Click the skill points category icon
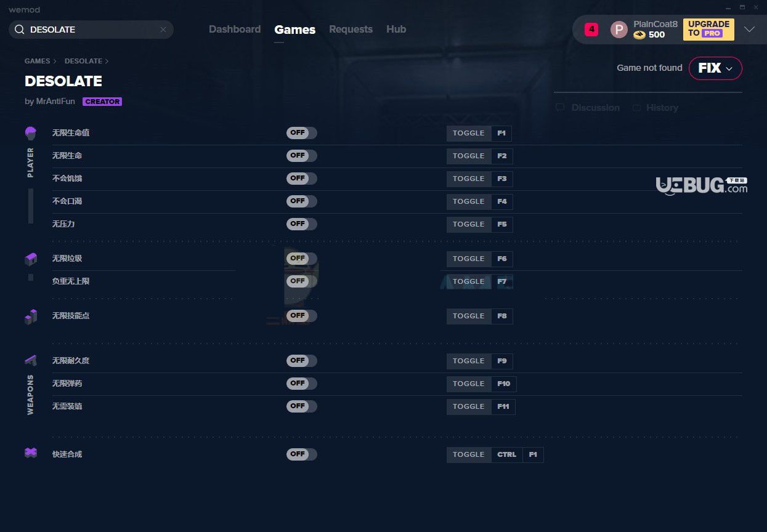This screenshot has width=767, height=532. [x=31, y=316]
